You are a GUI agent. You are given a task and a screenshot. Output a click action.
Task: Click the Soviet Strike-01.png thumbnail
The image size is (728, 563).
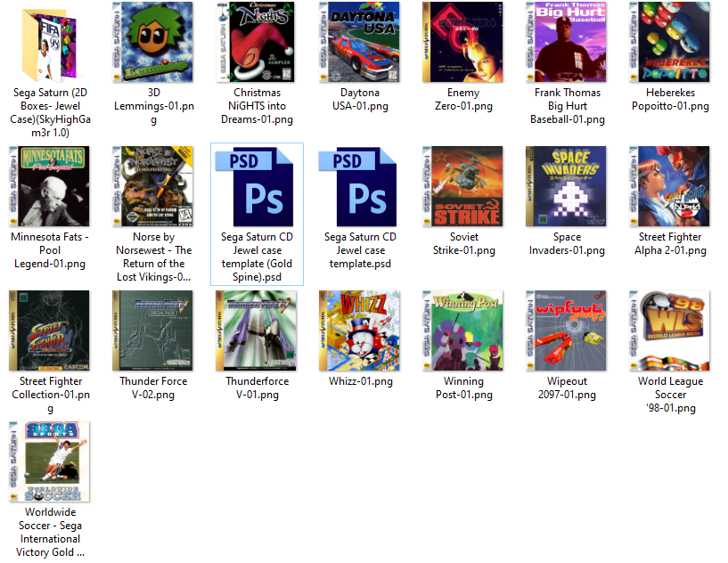463,187
